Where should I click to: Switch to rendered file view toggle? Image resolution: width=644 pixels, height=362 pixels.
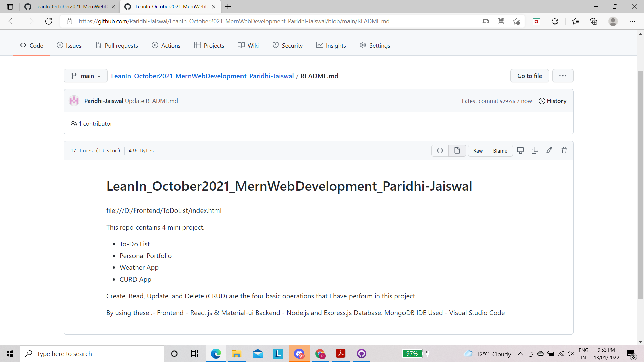tap(457, 150)
